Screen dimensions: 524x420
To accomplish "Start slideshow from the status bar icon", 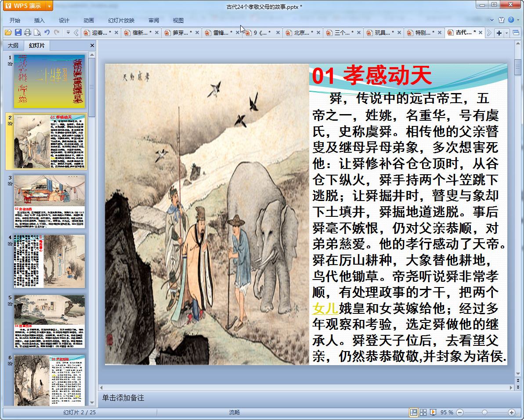I will tap(433, 413).
